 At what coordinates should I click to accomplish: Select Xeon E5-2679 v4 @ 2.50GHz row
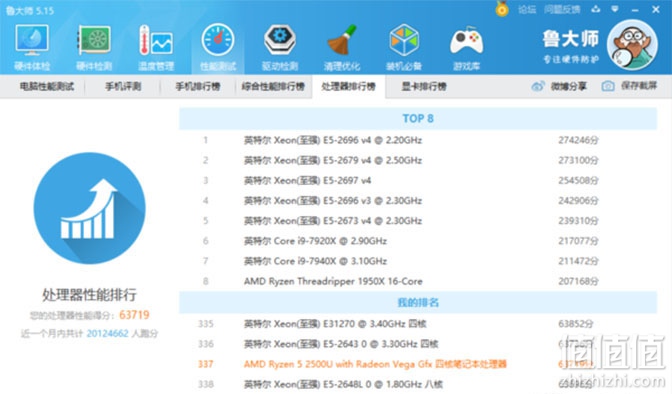pos(418,160)
